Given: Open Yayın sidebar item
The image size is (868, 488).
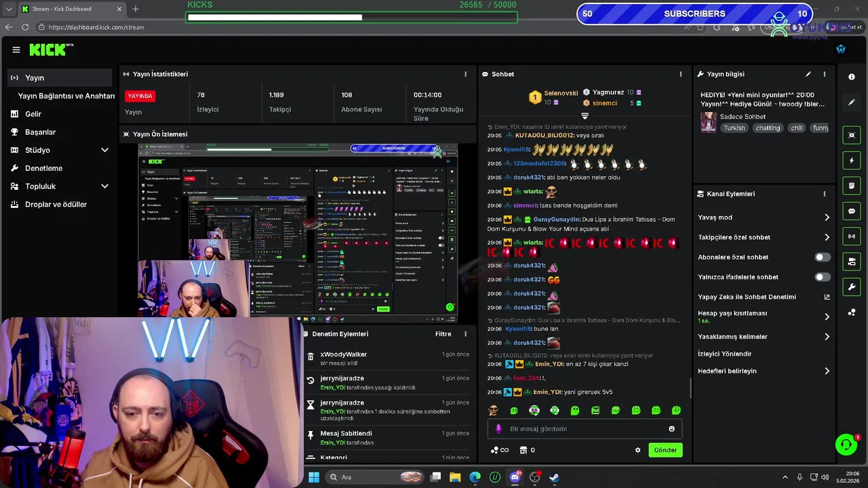Looking at the screenshot, I should pyautogui.click(x=60, y=78).
